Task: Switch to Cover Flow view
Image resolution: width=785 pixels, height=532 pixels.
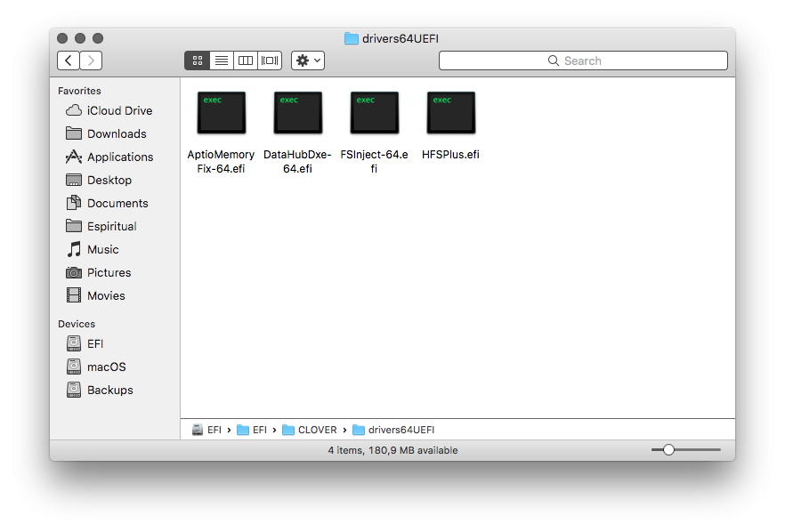Action: coord(270,60)
